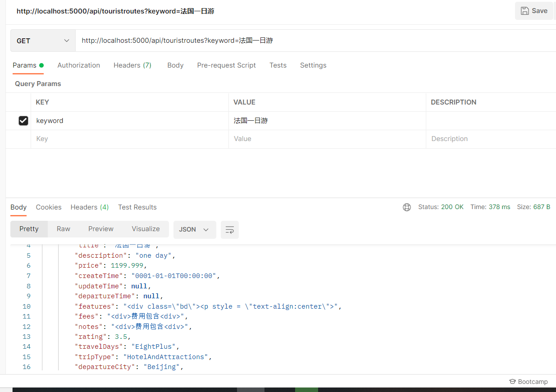The height and width of the screenshot is (392, 556).
Task: Click the Size: 687 B text
Action: click(x=533, y=207)
